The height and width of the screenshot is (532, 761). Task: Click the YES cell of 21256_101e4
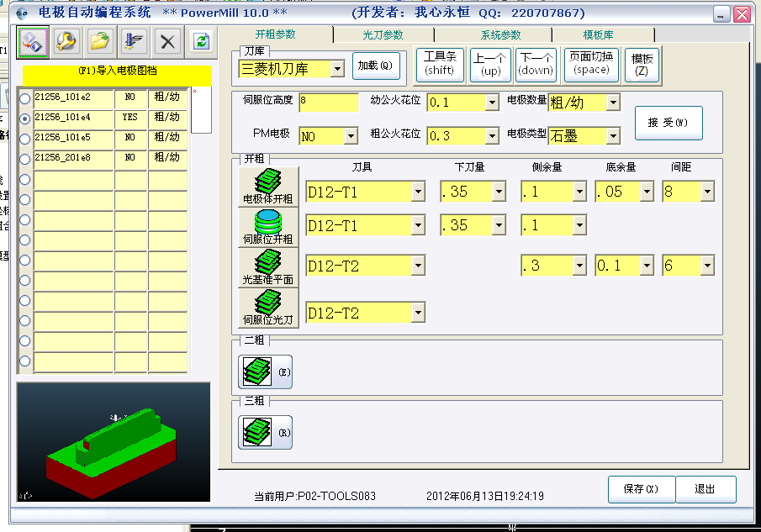[130, 119]
